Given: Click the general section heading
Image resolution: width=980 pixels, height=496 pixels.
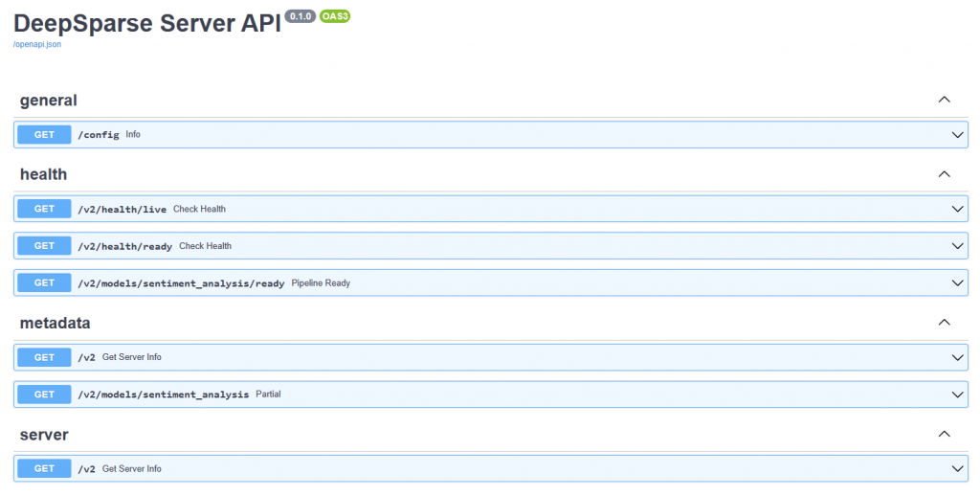Looking at the screenshot, I should [x=48, y=101].
